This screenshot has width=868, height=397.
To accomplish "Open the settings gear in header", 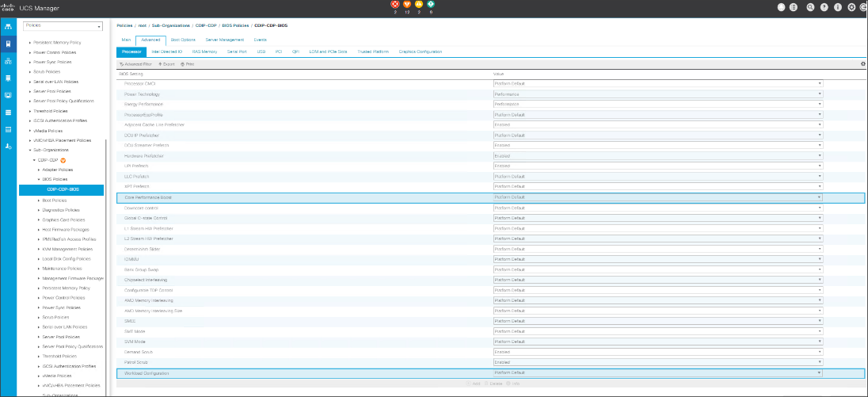I will click(851, 7).
